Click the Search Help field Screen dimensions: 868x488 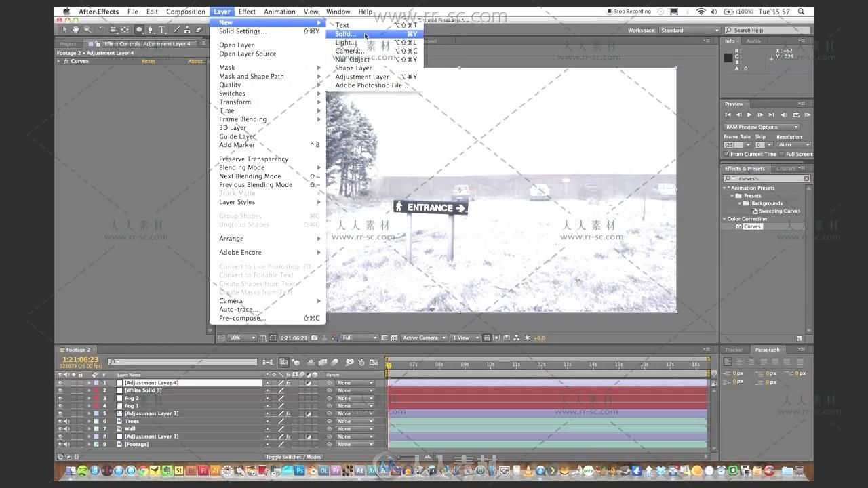click(x=767, y=30)
